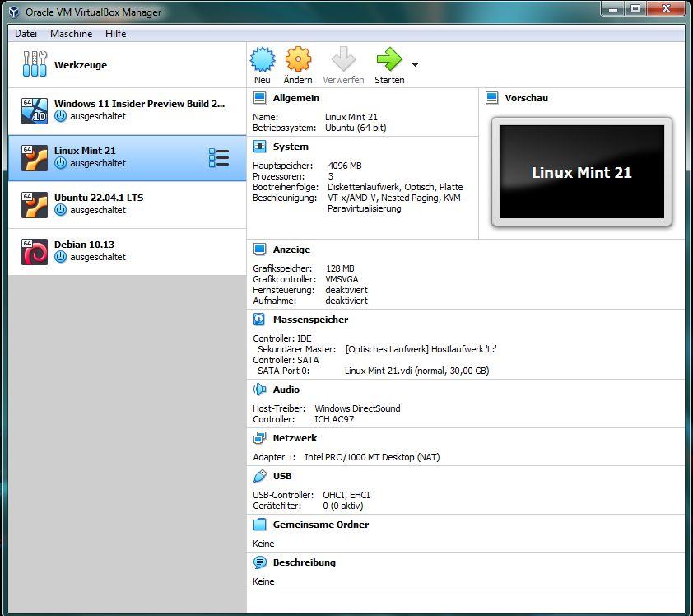693x616 pixels.
Task: Click the Massenspeicher disk icon
Action: pyautogui.click(x=259, y=320)
